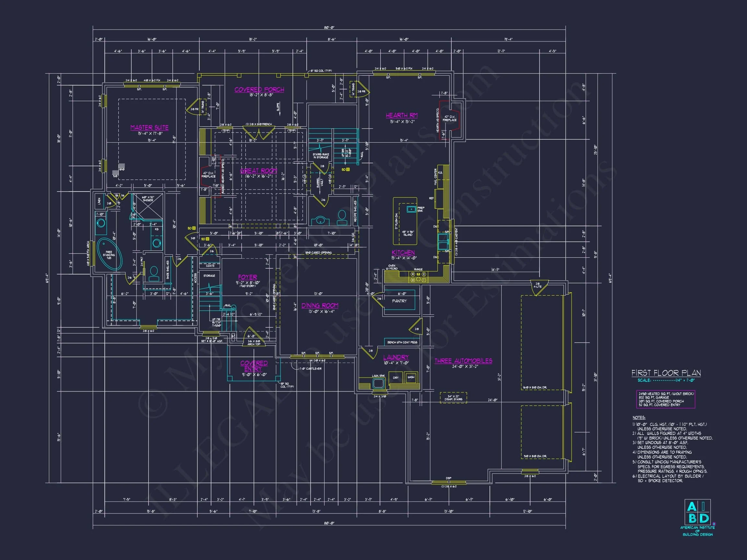Click the AIBD logo
747x560 pixels.
coord(697,512)
